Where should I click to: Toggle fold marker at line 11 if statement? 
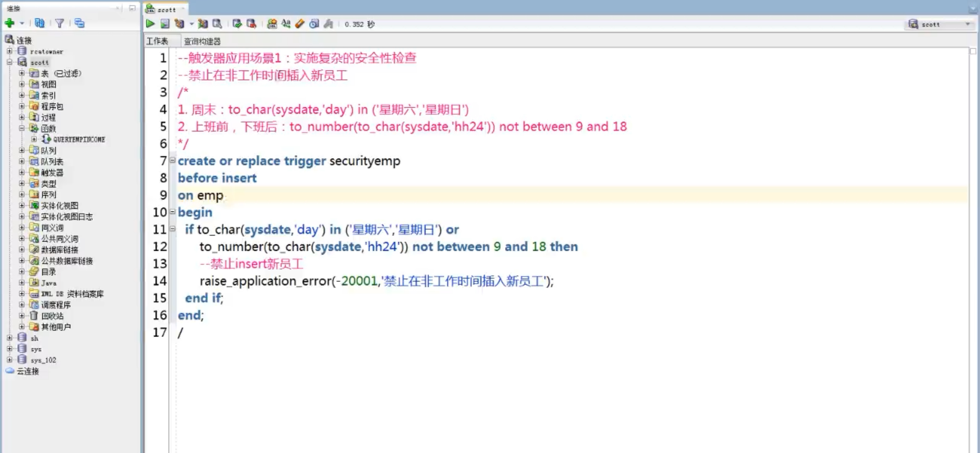173,229
